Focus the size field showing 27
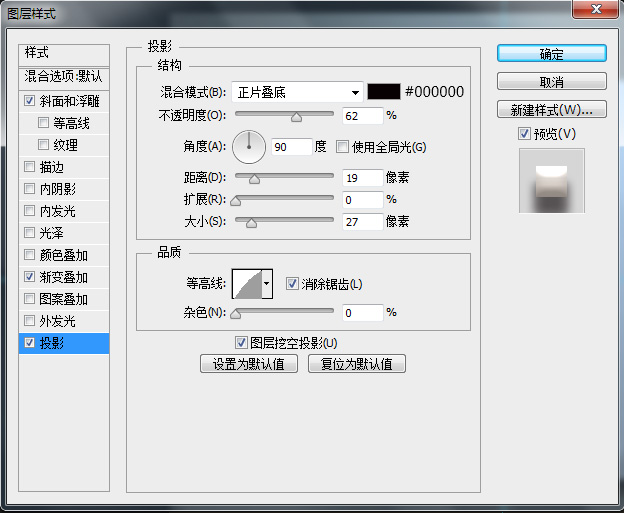 [x=363, y=222]
